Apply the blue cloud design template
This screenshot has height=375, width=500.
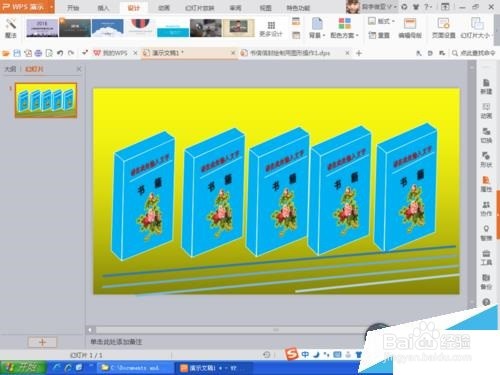108,28
